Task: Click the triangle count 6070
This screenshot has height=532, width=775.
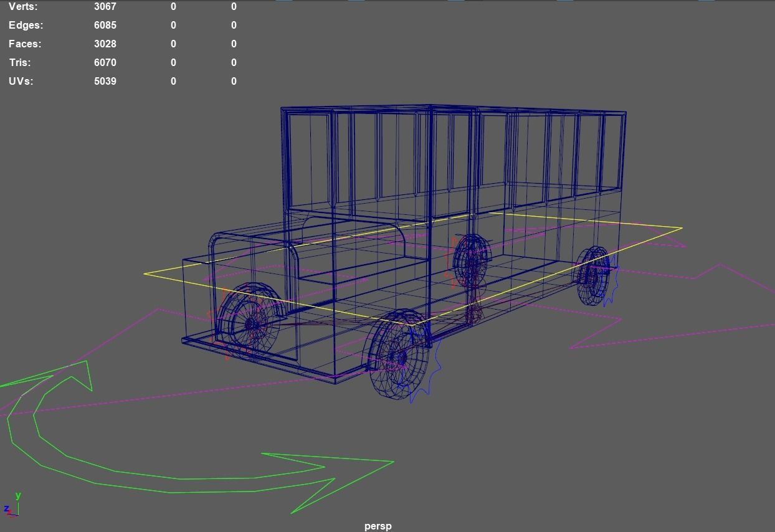Action: pyautogui.click(x=105, y=63)
